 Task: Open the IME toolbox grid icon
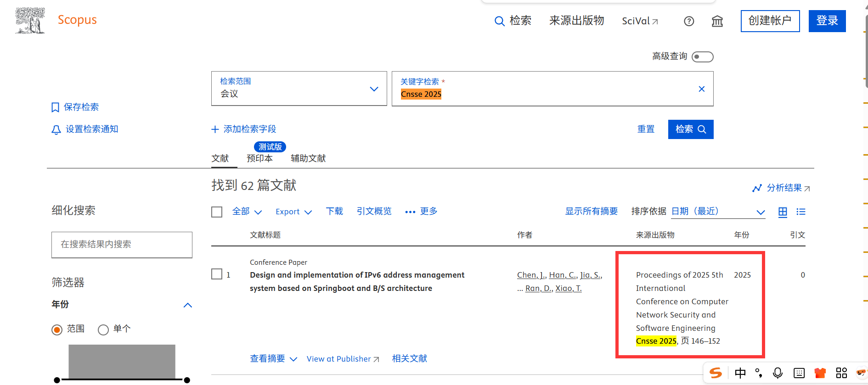[841, 373]
